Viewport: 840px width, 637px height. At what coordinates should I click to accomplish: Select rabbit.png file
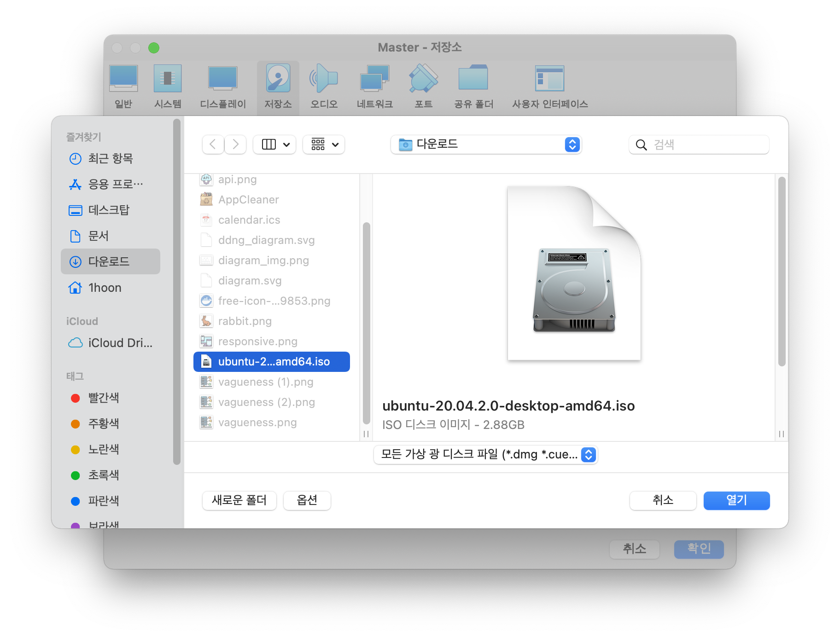pyautogui.click(x=272, y=321)
